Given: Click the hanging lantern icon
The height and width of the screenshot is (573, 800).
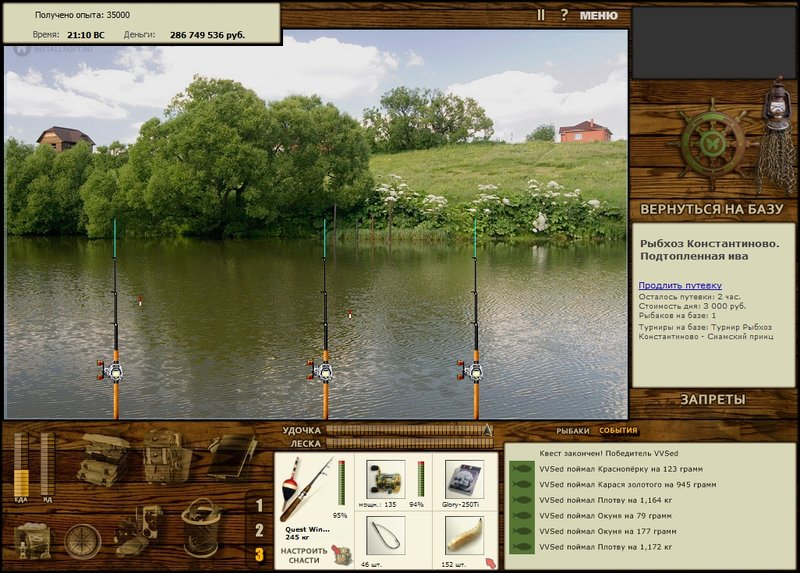Looking at the screenshot, I should click(x=776, y=105).
